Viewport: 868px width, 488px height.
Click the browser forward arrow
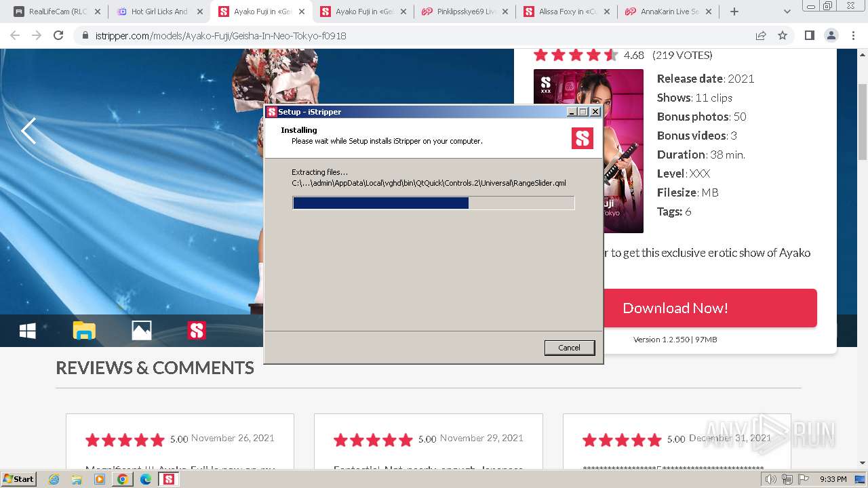click(x=37, y=35)
